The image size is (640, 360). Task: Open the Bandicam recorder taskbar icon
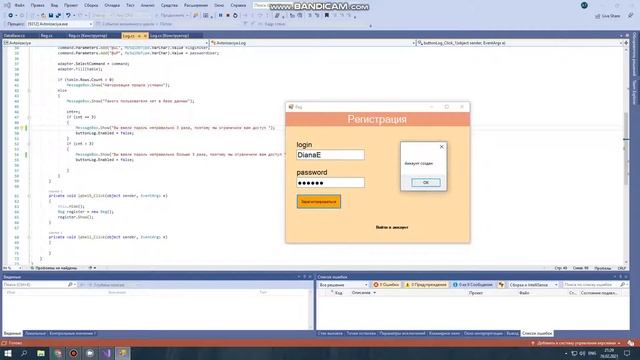click(73, 353)
